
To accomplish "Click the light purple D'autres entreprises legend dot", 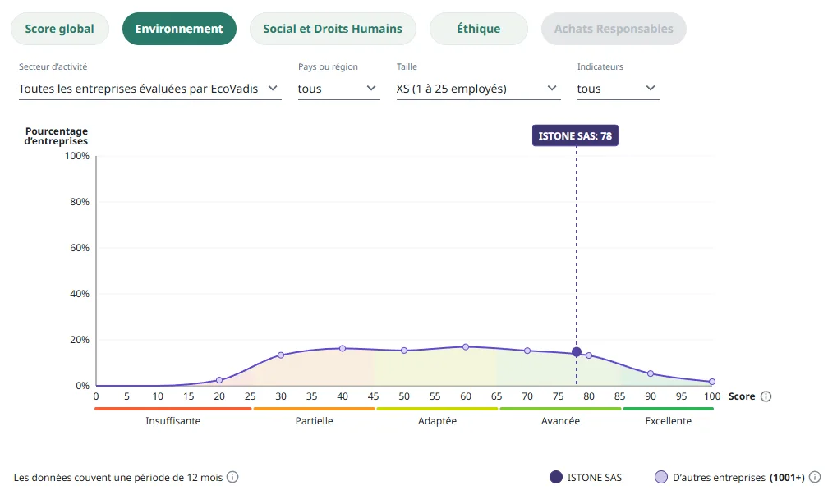I will pyautogui.click(x=660, y=477).
